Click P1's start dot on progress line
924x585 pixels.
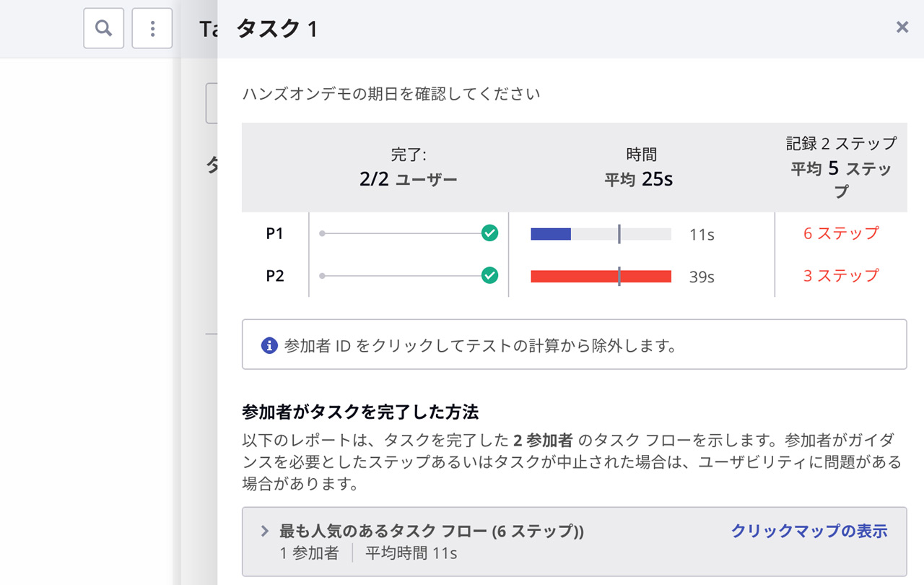[x=322, y=233]
